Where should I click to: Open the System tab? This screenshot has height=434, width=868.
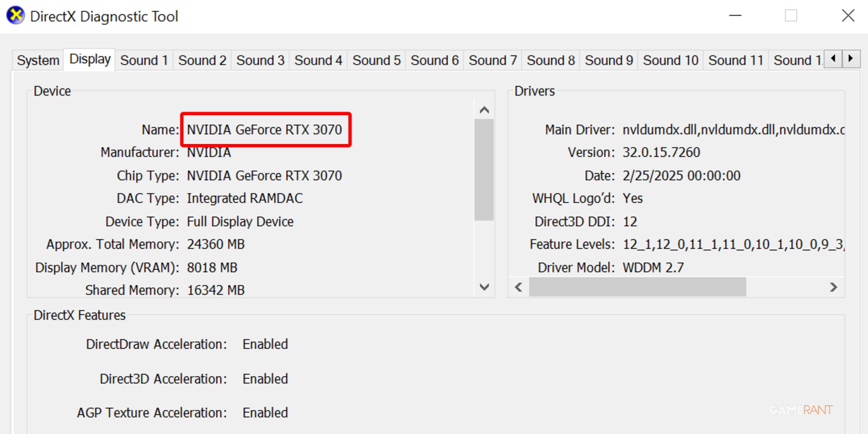(x=38, y=60)
